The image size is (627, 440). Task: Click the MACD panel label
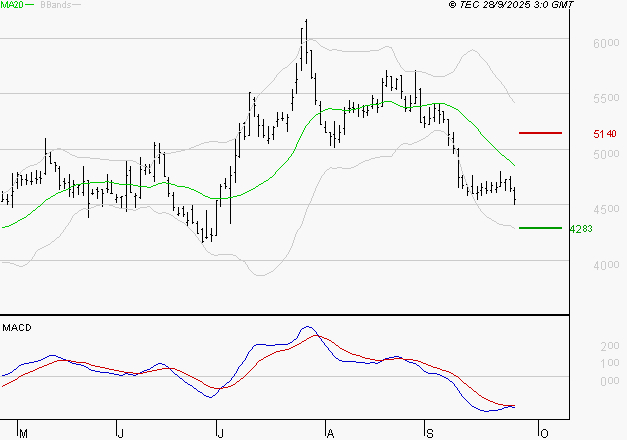17,328
